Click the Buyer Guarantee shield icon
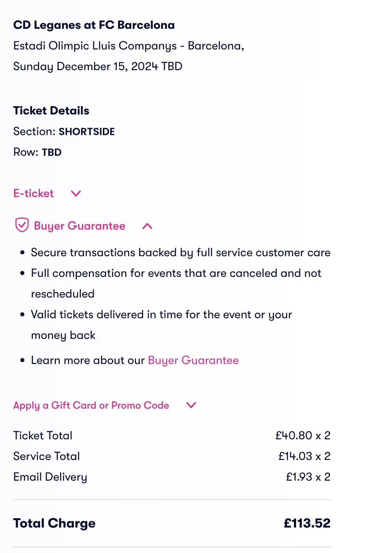The image size is (392, 553). click(x=22, y=226)
